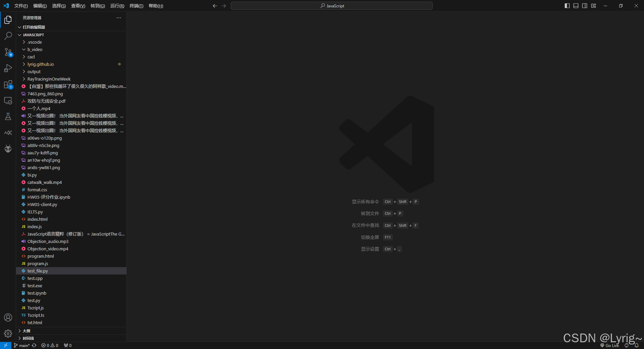Click Go Live in status bar
The height and width of the screenshot is (349, 644).
point(610,345)
